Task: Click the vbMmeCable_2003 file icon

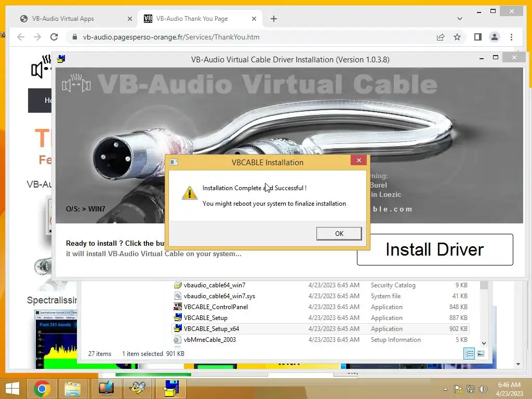Action: (177, 339)
